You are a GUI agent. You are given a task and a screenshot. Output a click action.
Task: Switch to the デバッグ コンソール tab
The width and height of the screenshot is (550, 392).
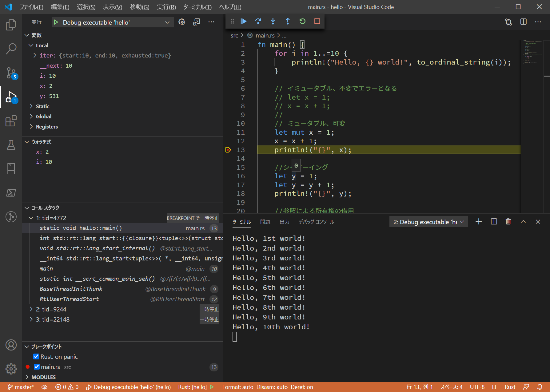[x=316, y=222]
